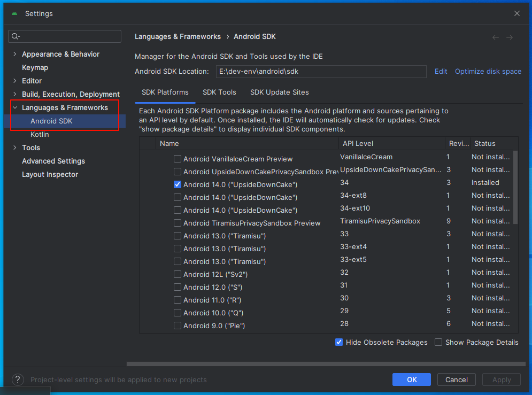Click the Edit SDK location link
Viewport: 532px width, 395px height.
pos(441,71)
